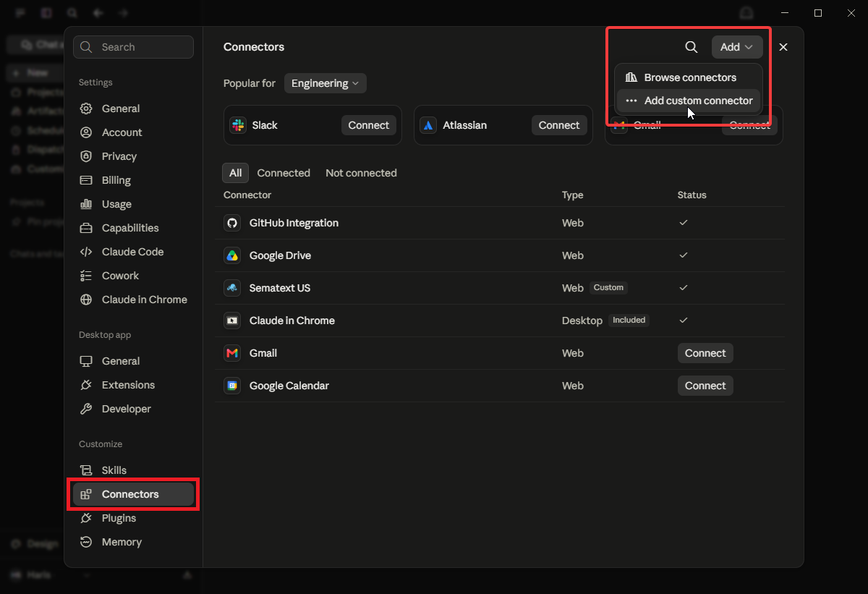Open Account settings
868x594 pixels.
click(133, 132)
